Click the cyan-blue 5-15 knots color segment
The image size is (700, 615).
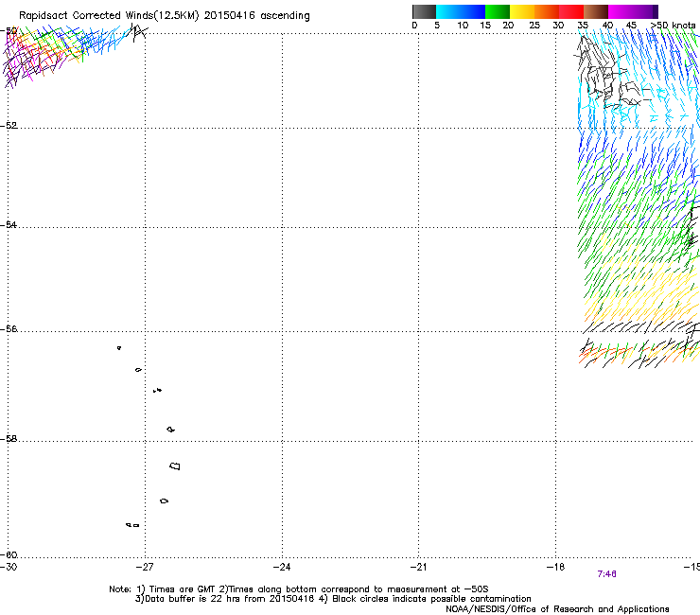[461, 11]
